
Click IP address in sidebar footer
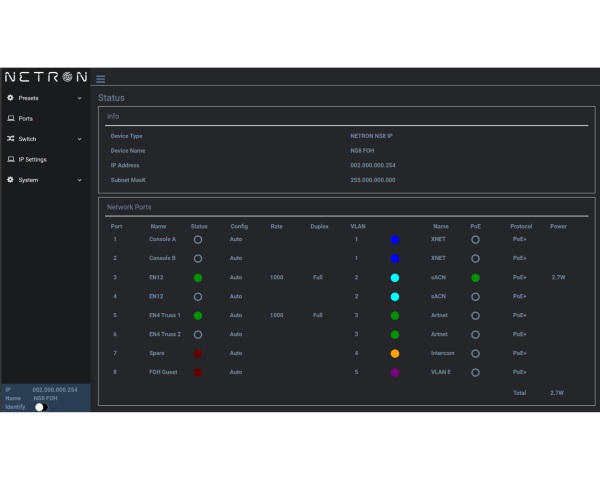(55, 390)
